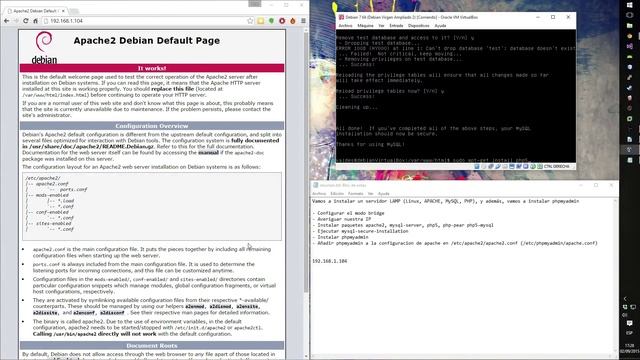Click the CTRL DERECHA host key indicator
The width and height of the screenshot is (640, 360).
coord(556,167)
